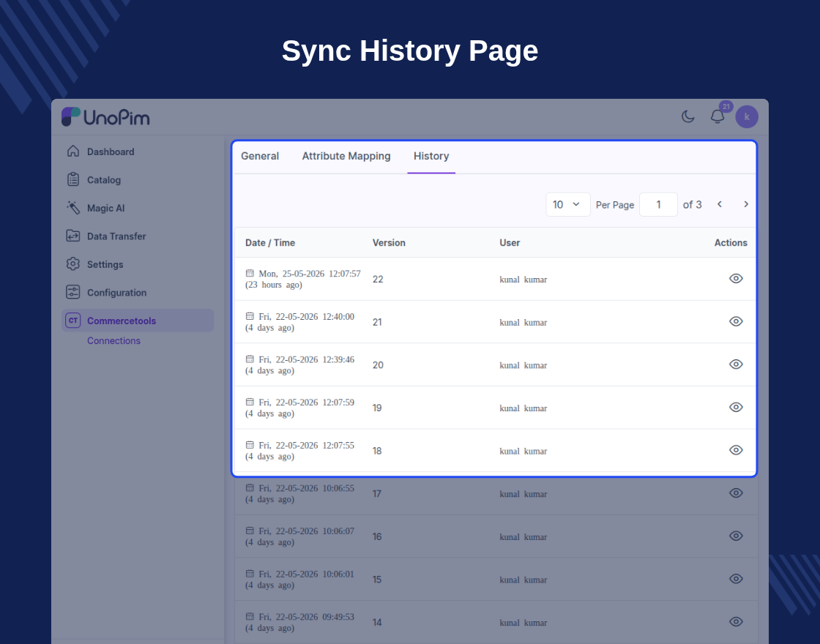Click the 'of 3' page count text
Image resolution: width=820 pixels, height=644 pixels.
692,204
